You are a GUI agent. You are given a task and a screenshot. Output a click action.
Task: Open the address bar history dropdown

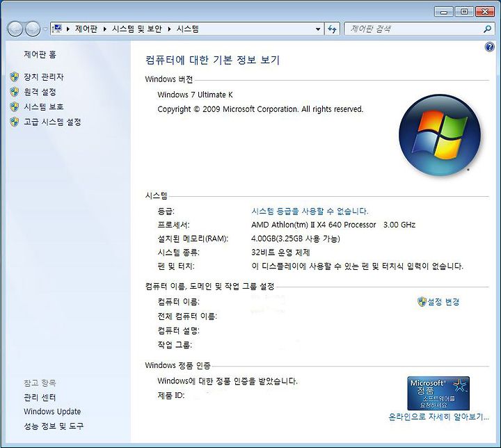tap(318, 29)
